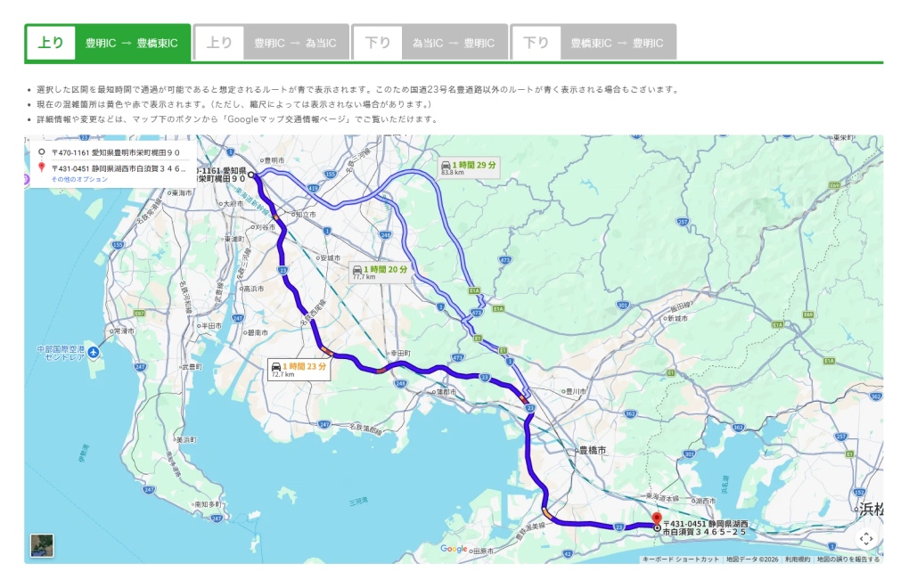Select the 上り 豊明IC → 豊橋東IC tab
The image size is (909, 588).
tap(108, 42)
